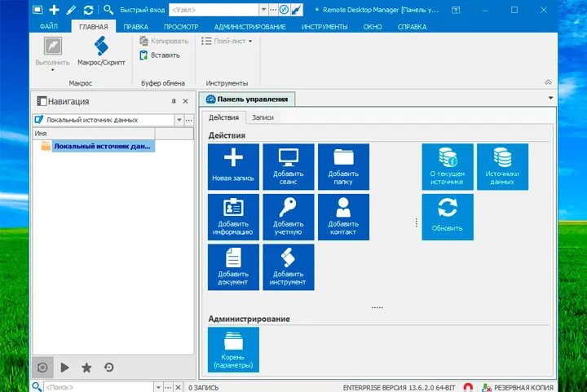Click the Корень (параметры) tile

(233, 350)
